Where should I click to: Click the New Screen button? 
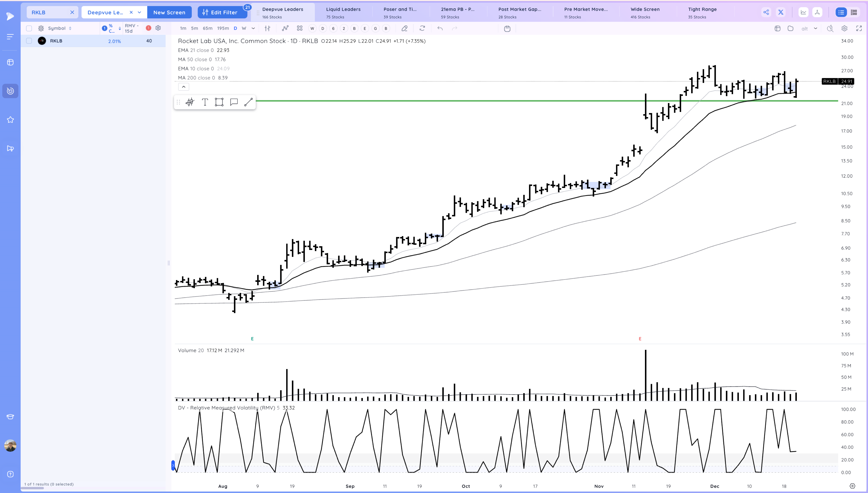pyautogui.click(x=169, y=13)
